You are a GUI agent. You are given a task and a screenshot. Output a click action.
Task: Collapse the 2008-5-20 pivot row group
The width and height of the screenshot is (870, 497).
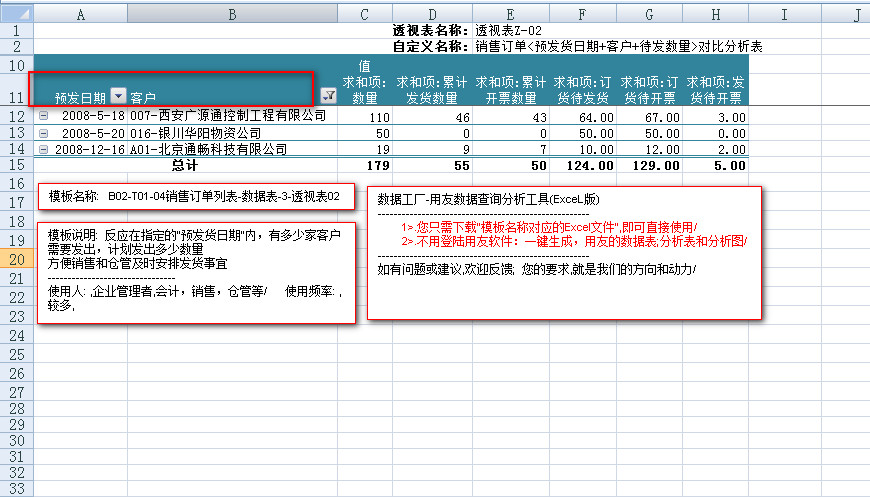pyautogui.click(x=43, y=133)
